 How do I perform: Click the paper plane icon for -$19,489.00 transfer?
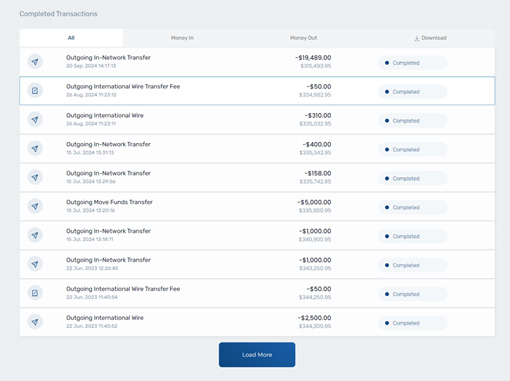click(x=35, y=62)
